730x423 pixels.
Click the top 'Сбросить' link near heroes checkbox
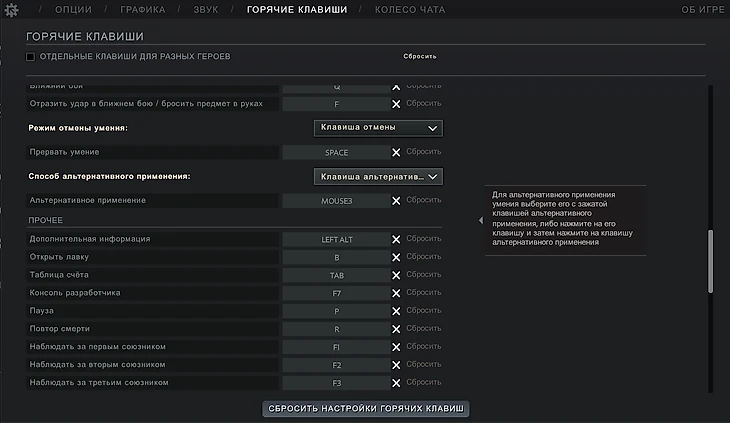point(420,57)
